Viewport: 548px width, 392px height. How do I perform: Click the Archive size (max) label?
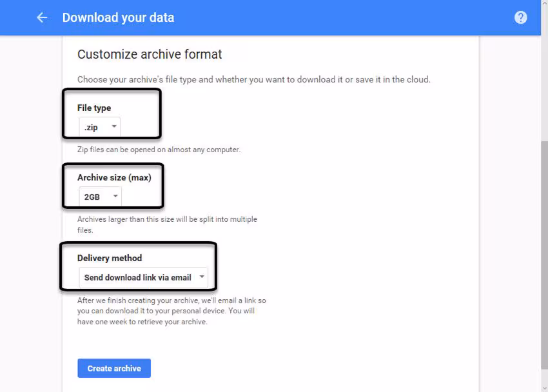(x=114, y=177)
